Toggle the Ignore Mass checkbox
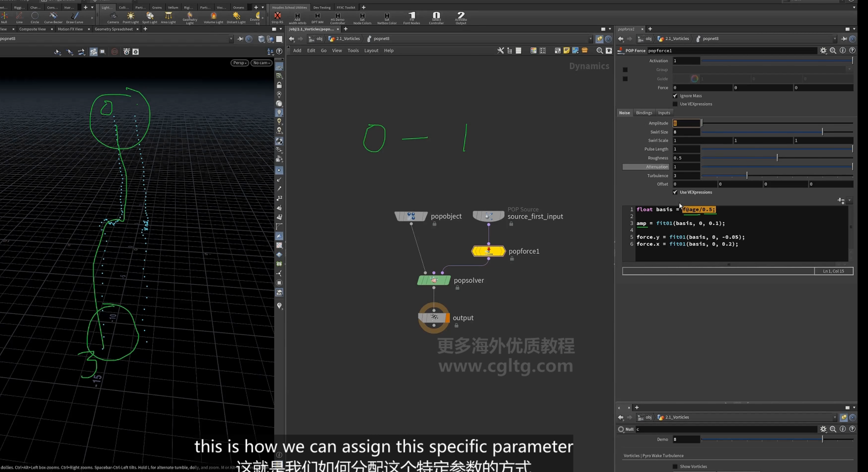The height and width of the screenshot is (472, 868). [675, 96]
